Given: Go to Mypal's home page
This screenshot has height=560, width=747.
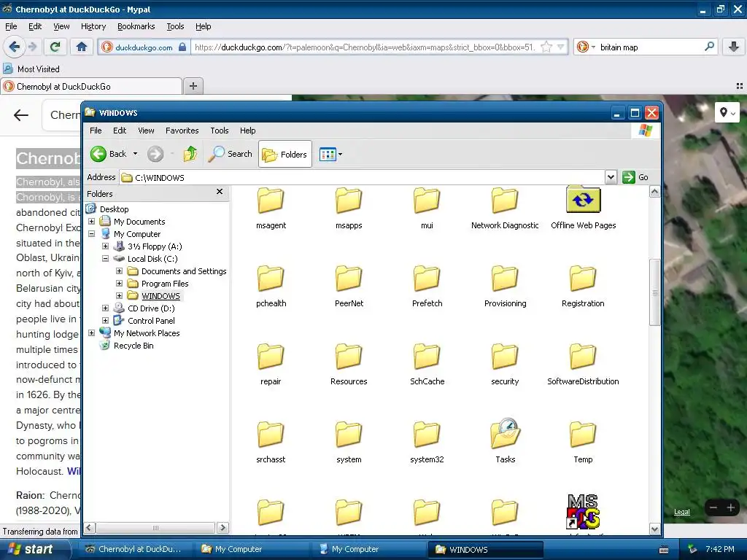Looking at the screenshot, I should (82, 47).
